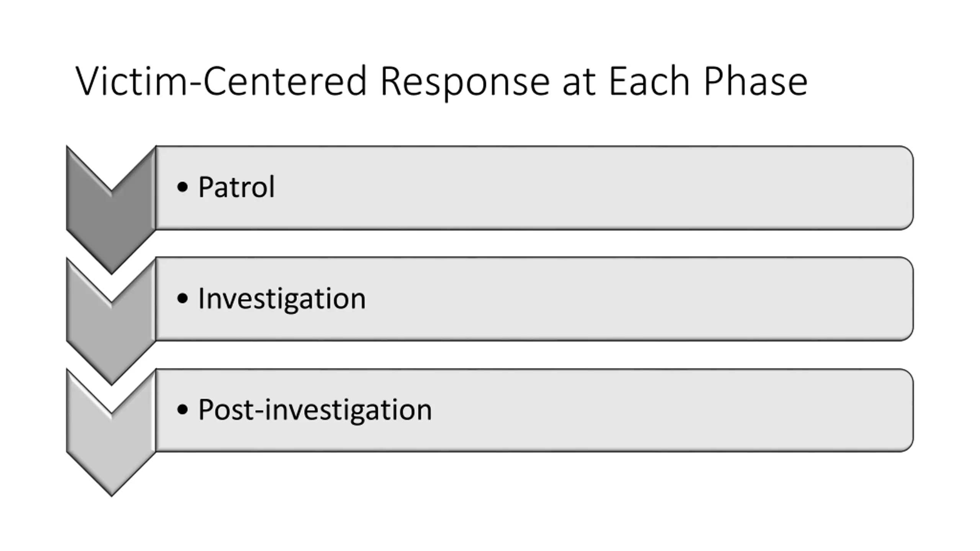Image resolution: width=980 pixels, height=551 pixels.
Task: Click the bullet point before Post-investigation
Action: click(x=183, y=409)
